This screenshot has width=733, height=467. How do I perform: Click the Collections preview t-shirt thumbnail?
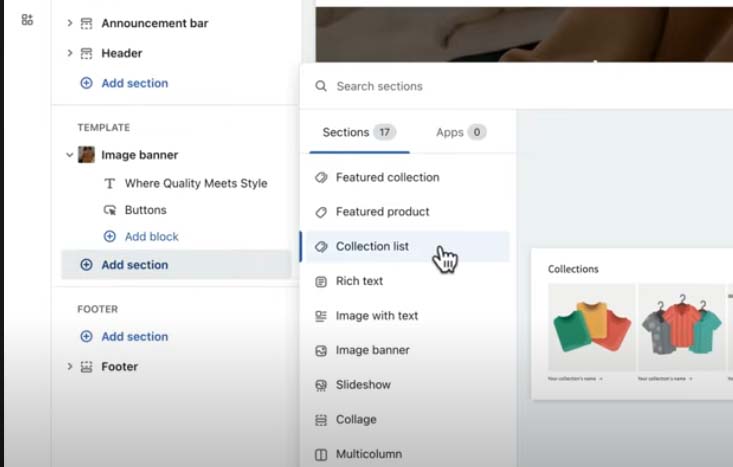pos(592,328)
